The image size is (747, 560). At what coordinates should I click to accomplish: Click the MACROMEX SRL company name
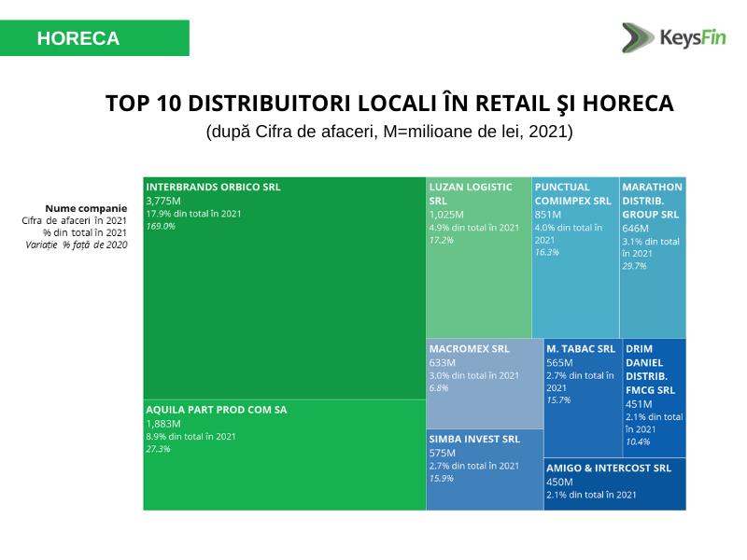(x=470, y=348)
